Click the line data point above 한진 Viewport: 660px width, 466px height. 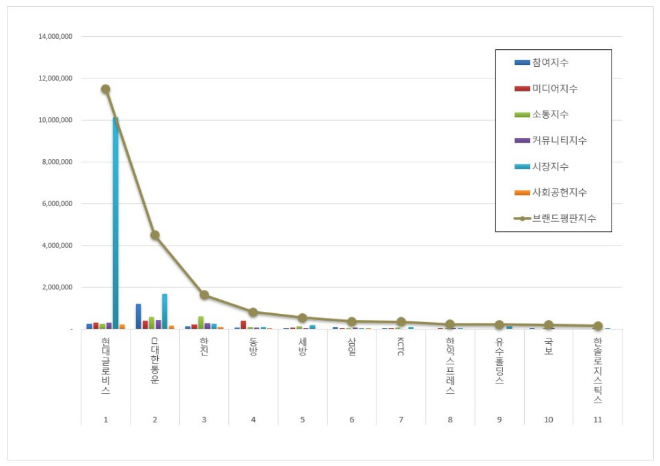tap(204, 295)
